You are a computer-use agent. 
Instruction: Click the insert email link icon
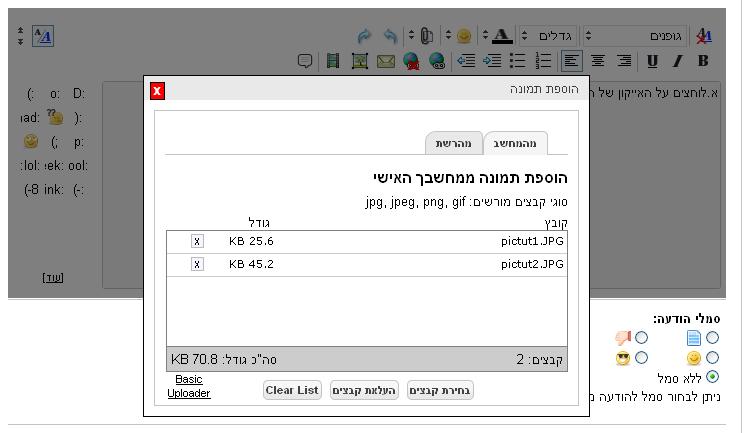pyautogui.click(x=385, y=61)
